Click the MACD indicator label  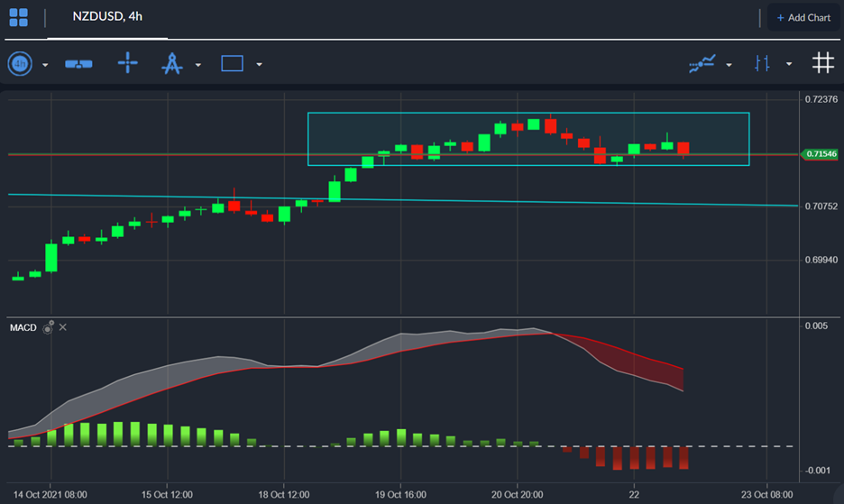pyautogui.click(x=23, y=327)
